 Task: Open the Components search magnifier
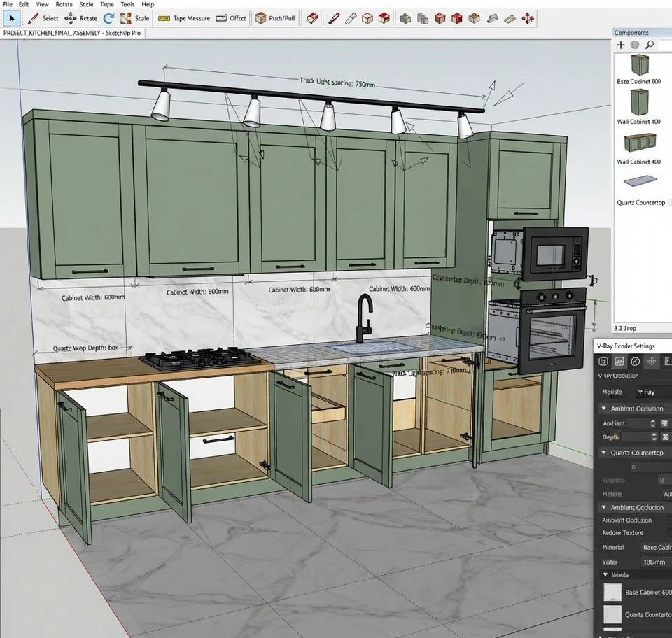(x=650, y=45)
